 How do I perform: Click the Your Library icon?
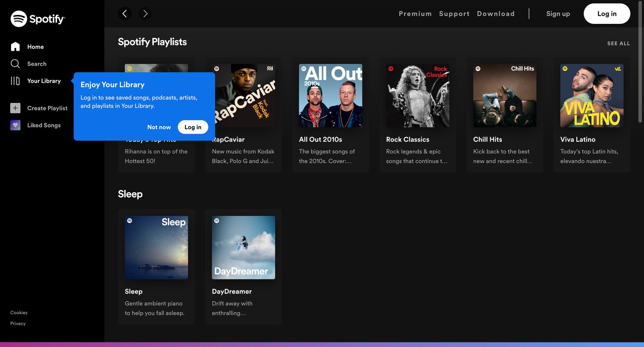coord(15,81)
